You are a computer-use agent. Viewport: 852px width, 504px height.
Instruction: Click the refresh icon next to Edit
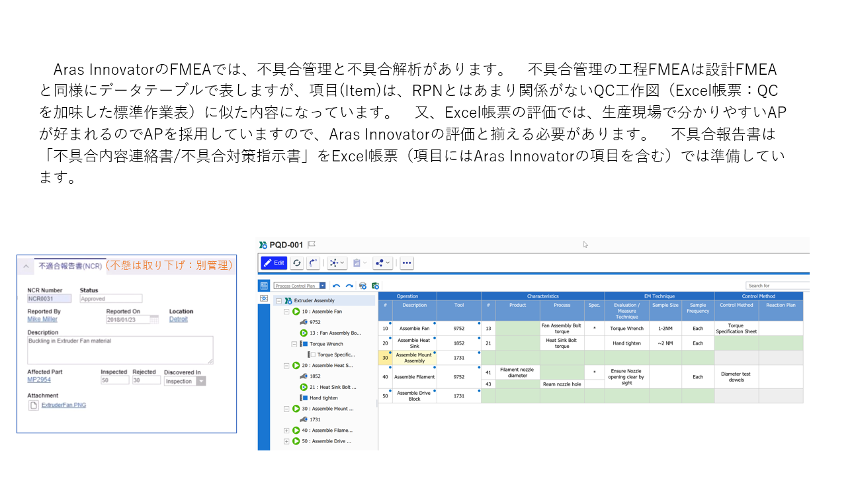[297, 263]
